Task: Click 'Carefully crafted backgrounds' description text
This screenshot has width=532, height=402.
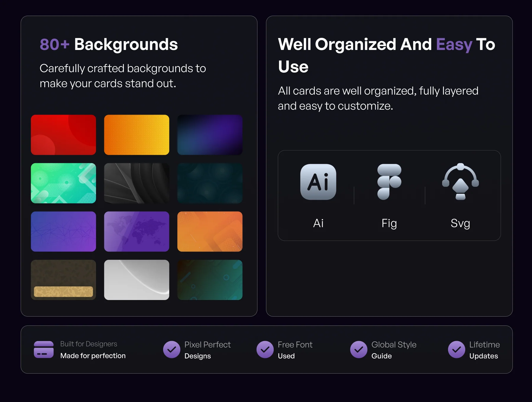Action: pyautogui.click(x=123, y=76)
